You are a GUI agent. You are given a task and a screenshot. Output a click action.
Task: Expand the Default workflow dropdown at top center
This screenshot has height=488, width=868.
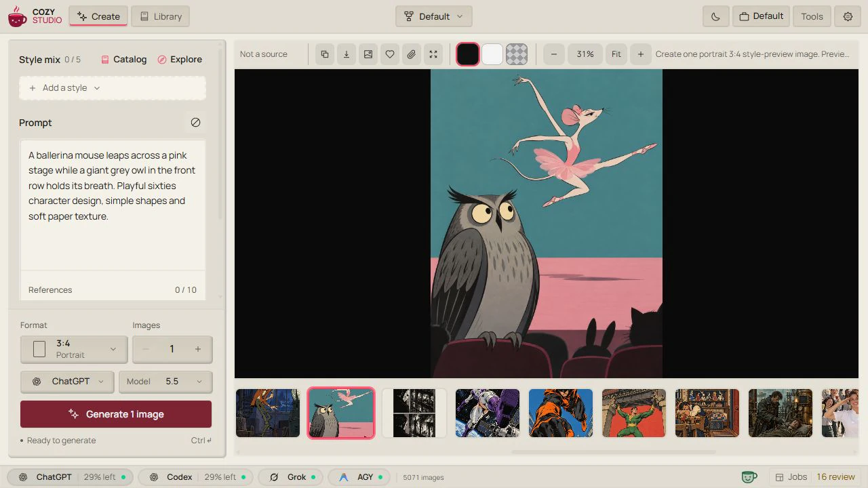point(434,16)
